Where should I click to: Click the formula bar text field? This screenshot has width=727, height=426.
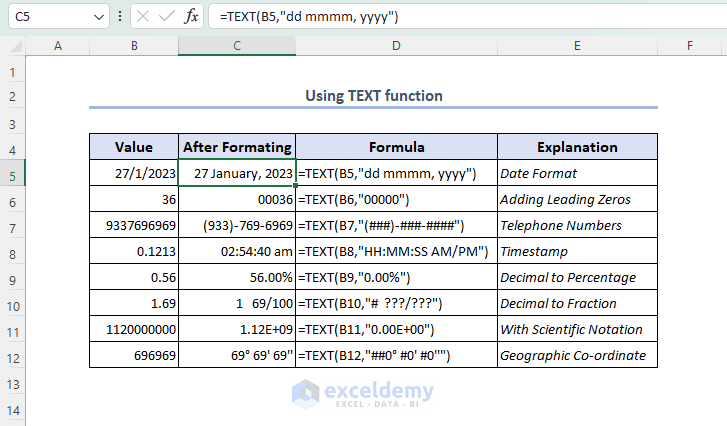[460, 16]
